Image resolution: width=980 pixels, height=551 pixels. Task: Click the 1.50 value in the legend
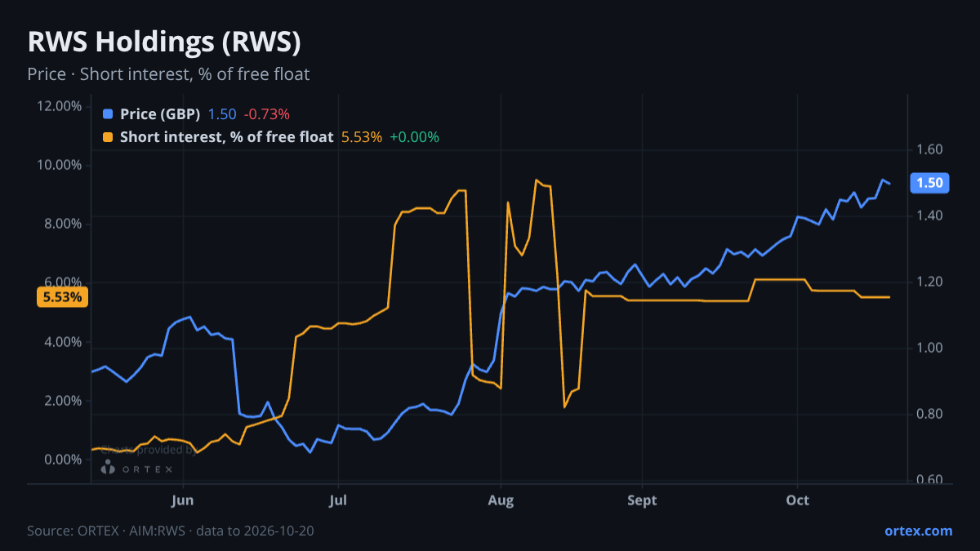coord(222,114)
